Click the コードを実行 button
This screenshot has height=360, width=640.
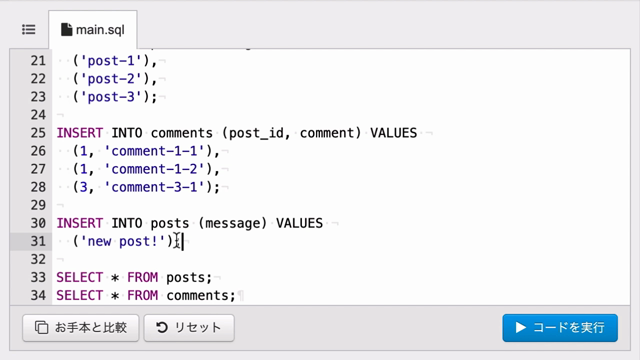[x=560, y=328]
